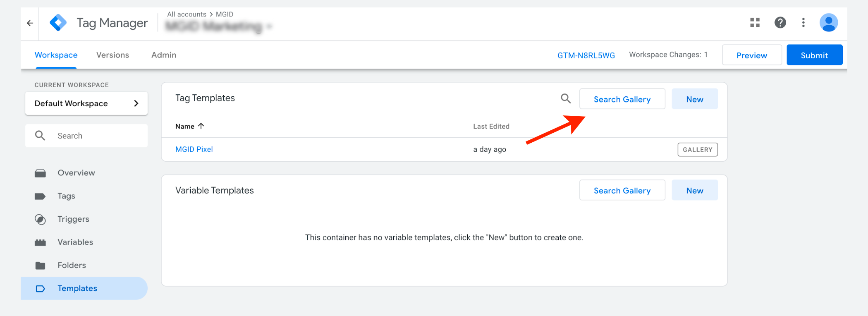Click the user account avatar
Image resolution: width=868 pixels, height=316 pixels.
pyautogui.click(x=829, y=23)
